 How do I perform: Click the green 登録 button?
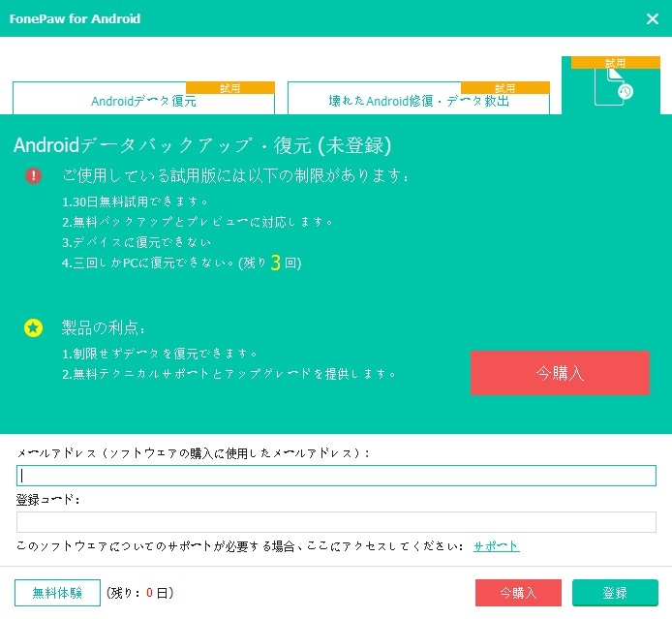pyautogui.click(x=615, y=593)
